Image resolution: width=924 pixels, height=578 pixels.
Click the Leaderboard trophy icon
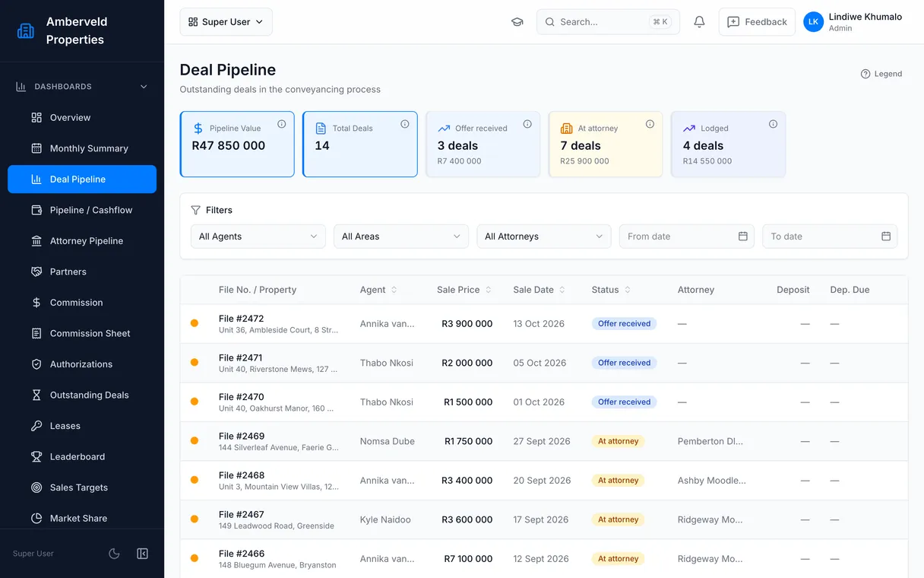(x=36, y=456)
